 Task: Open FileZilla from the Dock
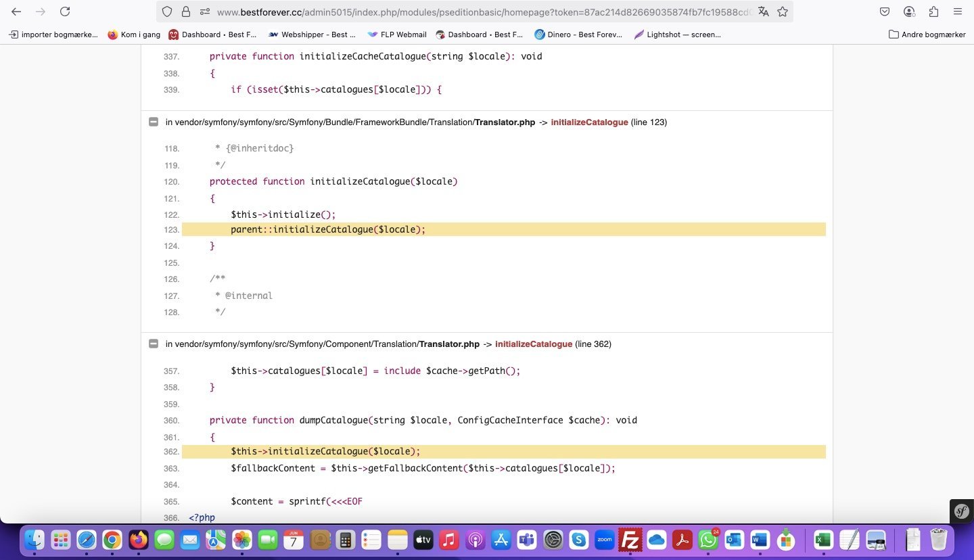point(630,540)
